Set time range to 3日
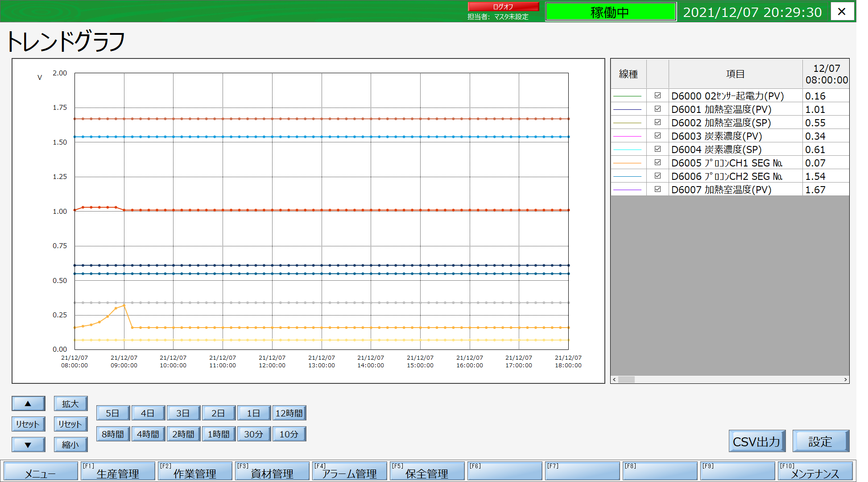 (183, 413)
